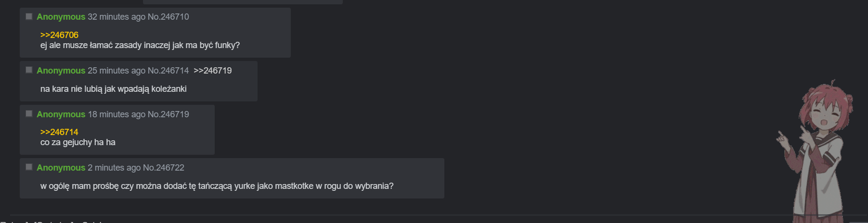Click post number No.246710 to quote it

[168, 17]
